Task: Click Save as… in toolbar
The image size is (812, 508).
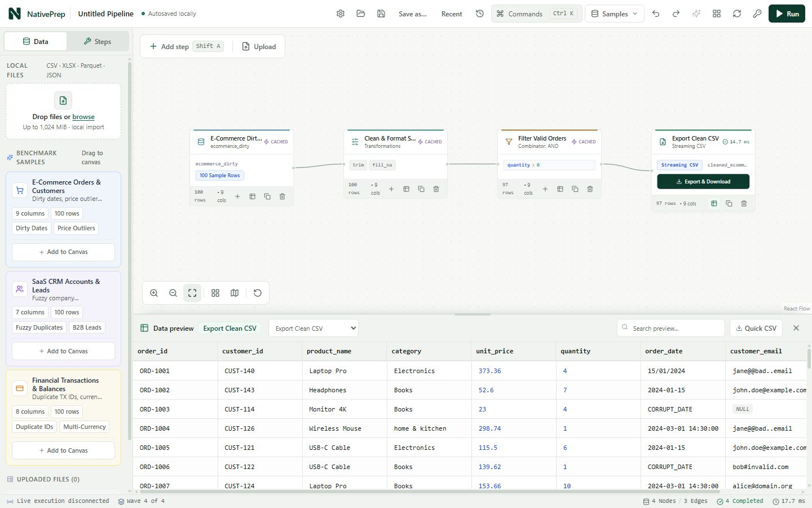Action: pyautogui.click(x=413, y=14)
